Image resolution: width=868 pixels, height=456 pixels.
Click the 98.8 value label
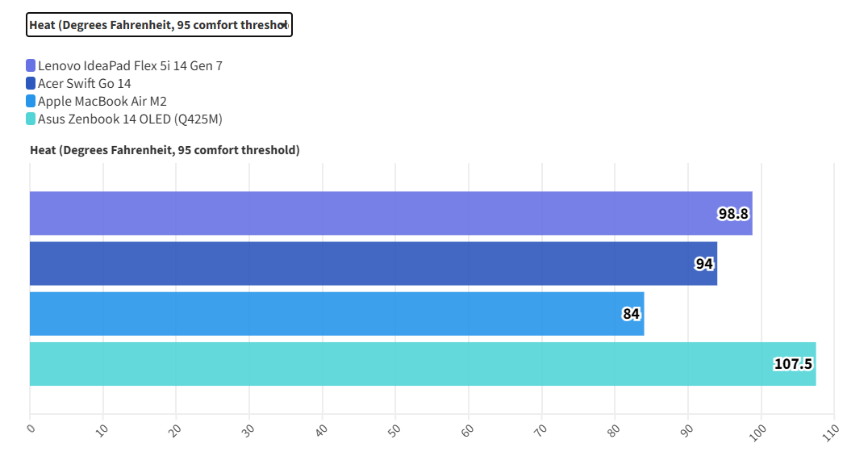tap(733, 214)
